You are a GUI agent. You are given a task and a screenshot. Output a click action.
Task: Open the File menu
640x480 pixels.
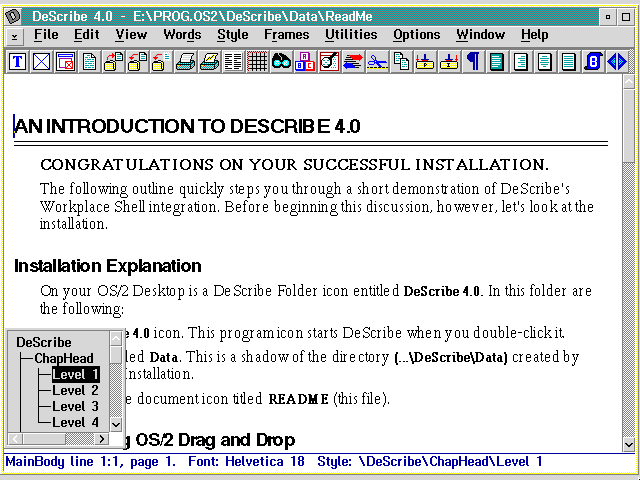pyautogui.click(x=46, y=35)
